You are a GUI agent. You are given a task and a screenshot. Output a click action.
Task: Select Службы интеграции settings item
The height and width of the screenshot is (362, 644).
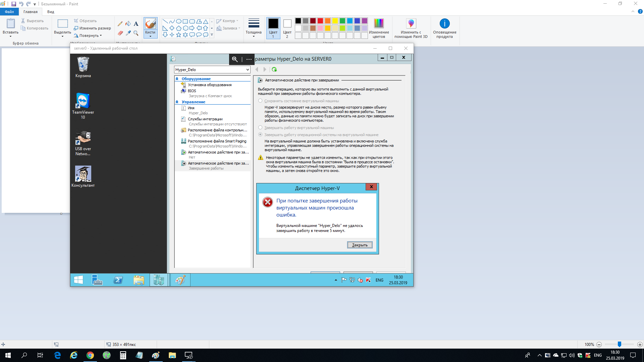point(205,119)
